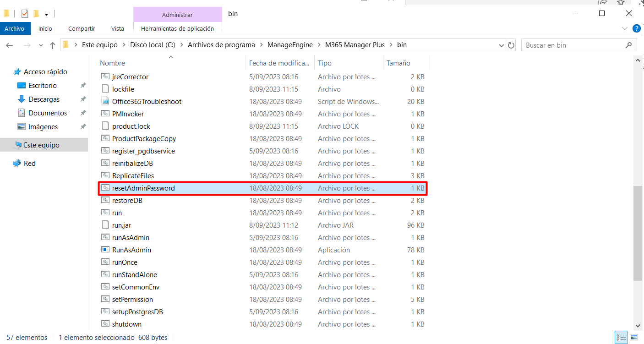Go back with the left arrow button

[10, 45]
